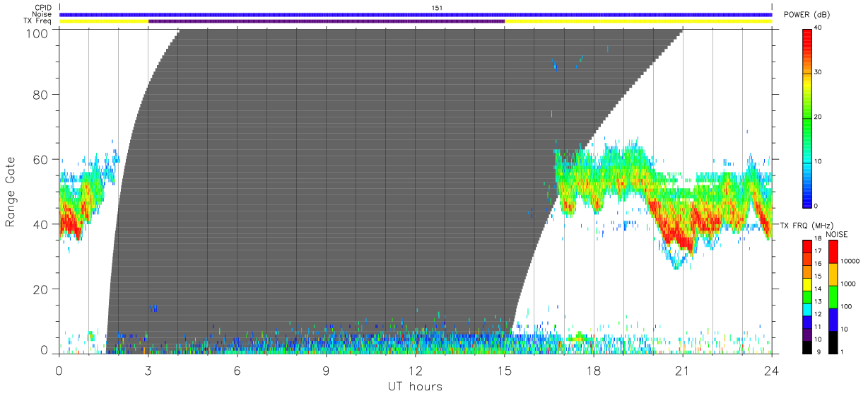Screen dimensions: 868x401
Task: Click the 14 value on TX FRQ scale
Action: pyautogui.click(x=816, y=289)
